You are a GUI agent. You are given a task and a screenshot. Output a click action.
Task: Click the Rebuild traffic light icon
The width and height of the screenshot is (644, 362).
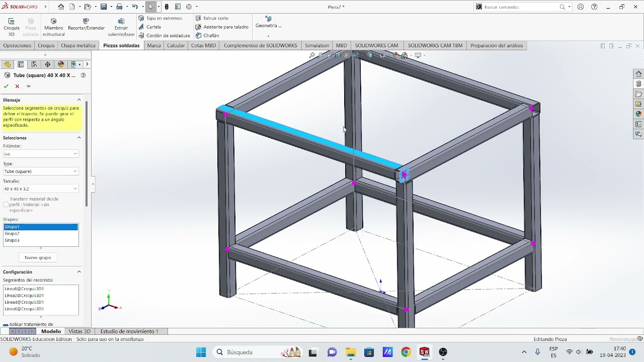coord(167,7)
